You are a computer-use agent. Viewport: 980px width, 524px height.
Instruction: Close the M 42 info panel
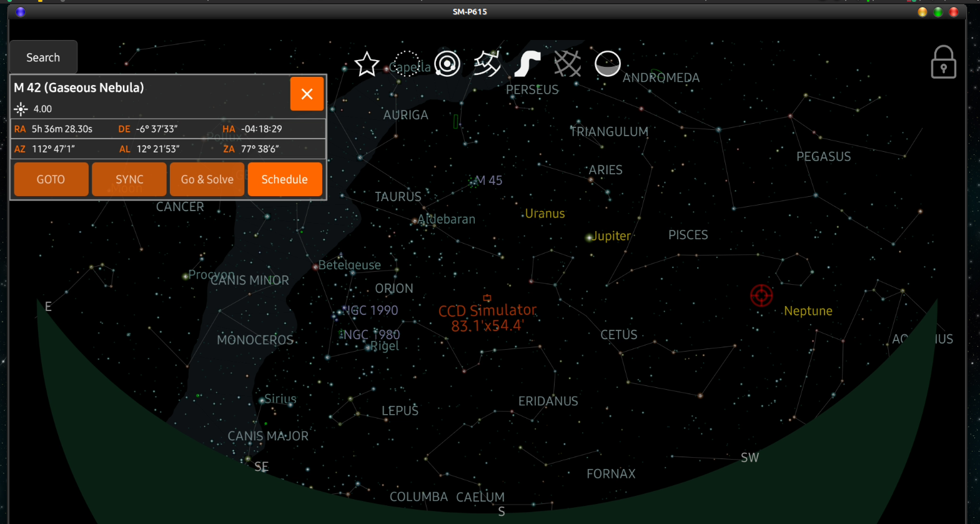307,94
